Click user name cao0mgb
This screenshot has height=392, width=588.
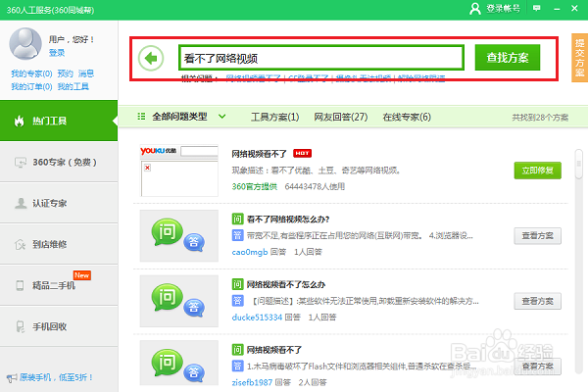[x=250, y=252]
